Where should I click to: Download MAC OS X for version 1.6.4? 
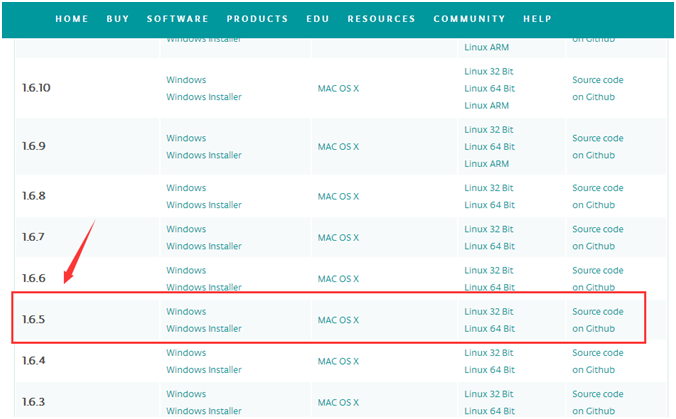(338, 361)
